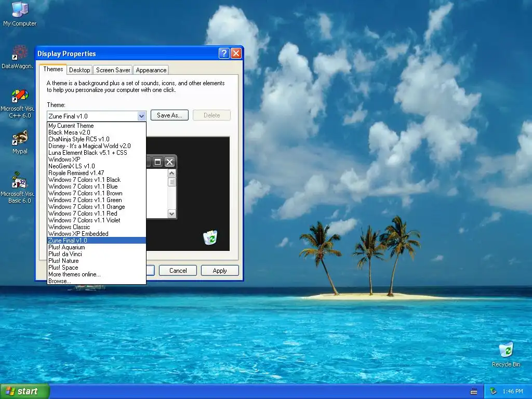Choose Windows 7 Colors v1.1 Blue

click(x=97, y=187)
